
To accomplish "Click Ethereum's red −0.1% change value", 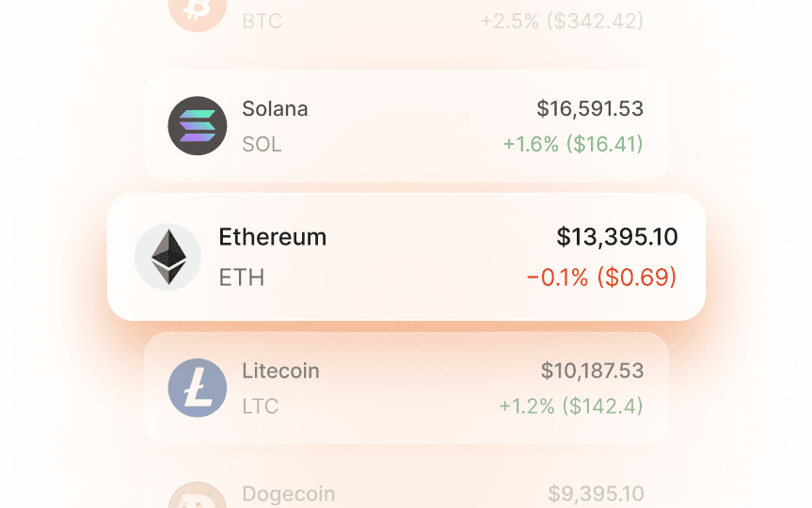I will pyautogui.click(x=601, y=278).
